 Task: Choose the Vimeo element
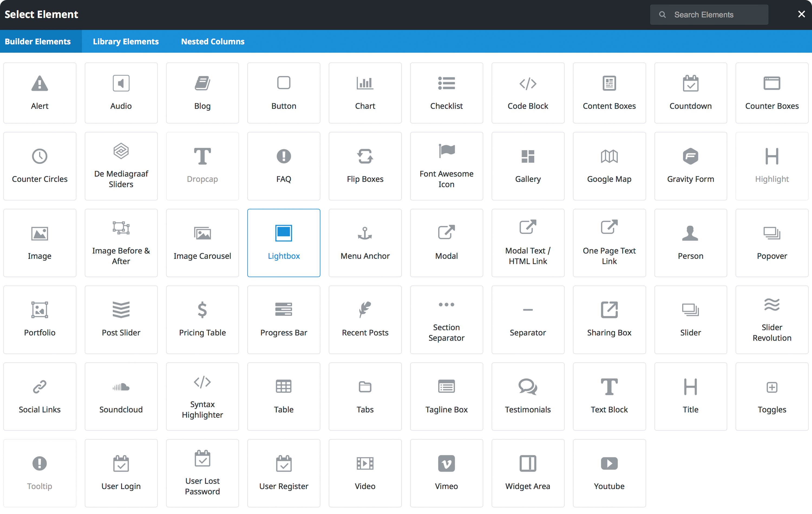pos(446,473)
